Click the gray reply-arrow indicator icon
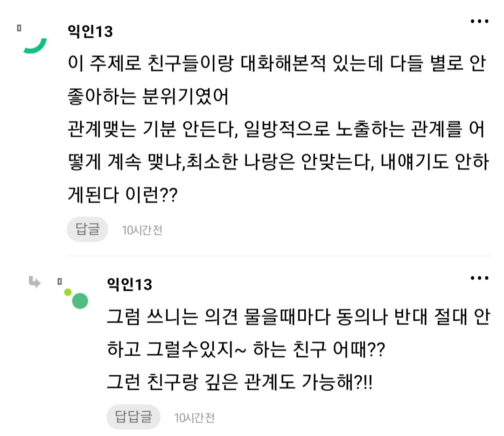The image size is (504, 436). click(x=35, y=281)
